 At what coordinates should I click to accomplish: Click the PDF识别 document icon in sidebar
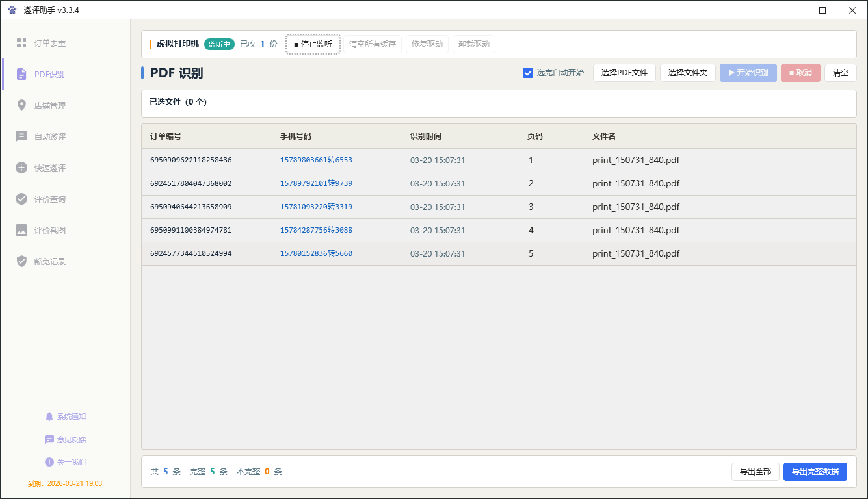click(21, 74)
